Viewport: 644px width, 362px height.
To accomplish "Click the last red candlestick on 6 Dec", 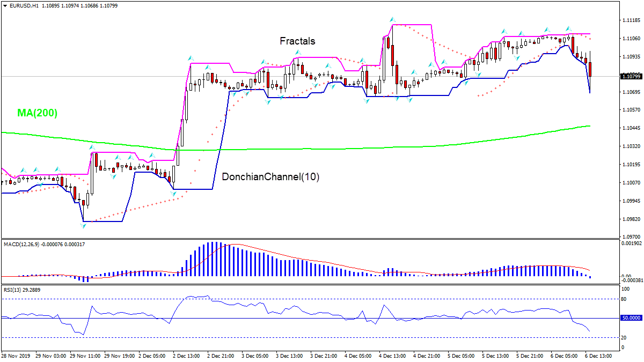I will (590, 69).
